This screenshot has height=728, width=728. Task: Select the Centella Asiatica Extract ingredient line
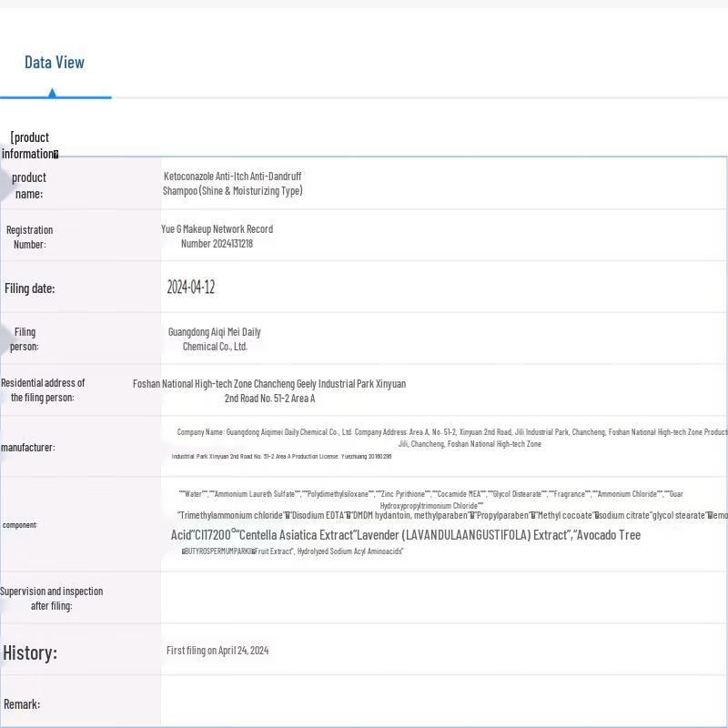(x=405, y=535)
